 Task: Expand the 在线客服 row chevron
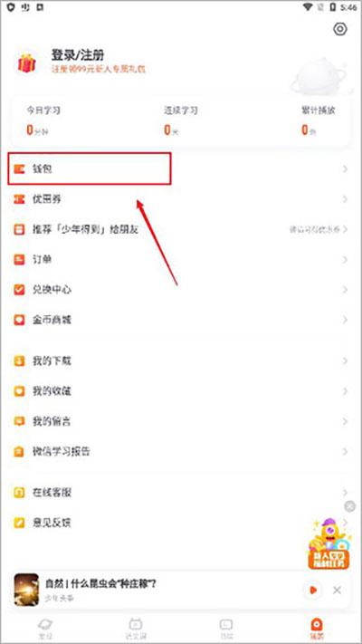pos(345,492)
